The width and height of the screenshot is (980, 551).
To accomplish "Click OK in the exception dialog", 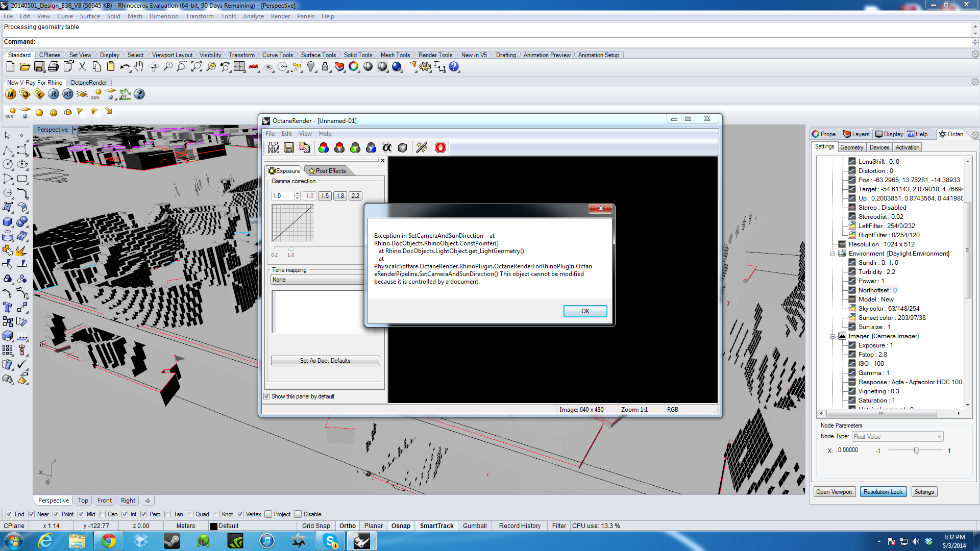I will click(585, 311).
